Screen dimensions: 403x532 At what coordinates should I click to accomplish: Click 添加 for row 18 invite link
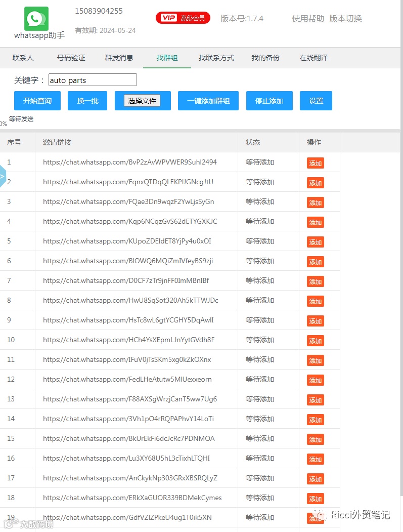[316, 499]
